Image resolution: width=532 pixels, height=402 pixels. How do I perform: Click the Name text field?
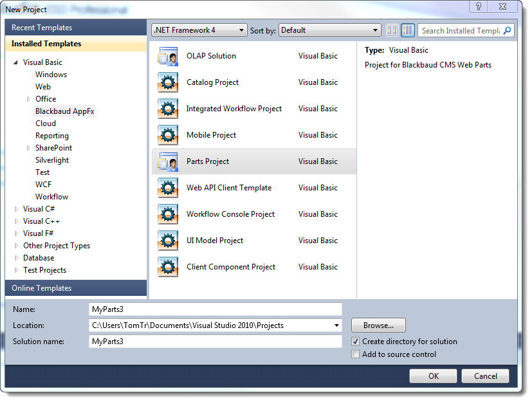pos(216,309)
